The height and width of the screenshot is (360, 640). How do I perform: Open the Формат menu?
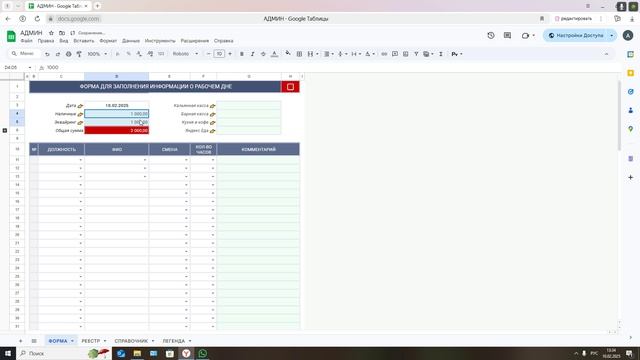click(x=108, y=41)
